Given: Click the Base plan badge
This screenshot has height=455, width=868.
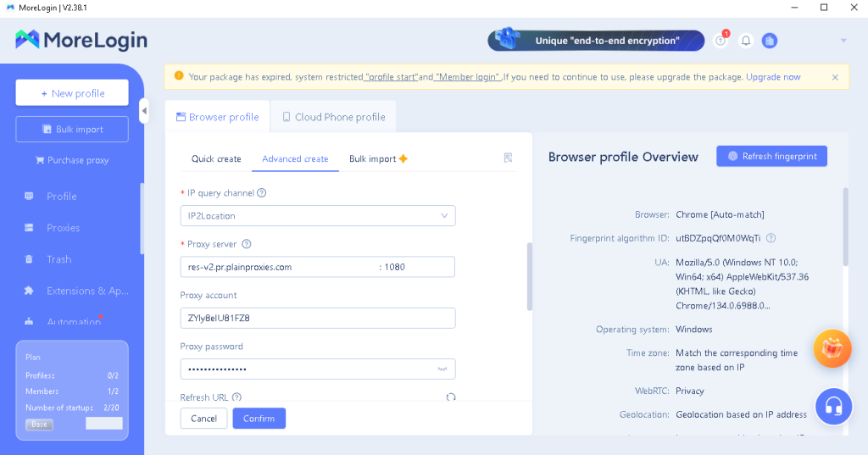Looking at the screenshot, I should (39, 424).
